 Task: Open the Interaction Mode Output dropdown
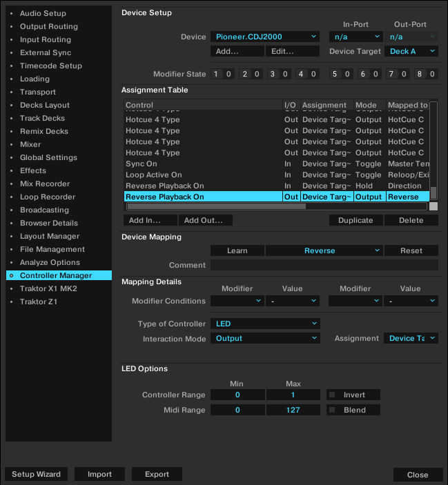tap(265, 339)
